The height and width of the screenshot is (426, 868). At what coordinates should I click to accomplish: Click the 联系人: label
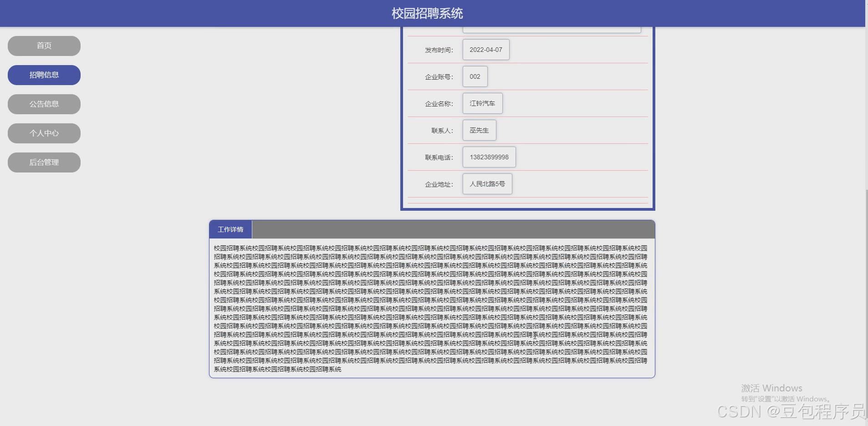click(442, 131)
